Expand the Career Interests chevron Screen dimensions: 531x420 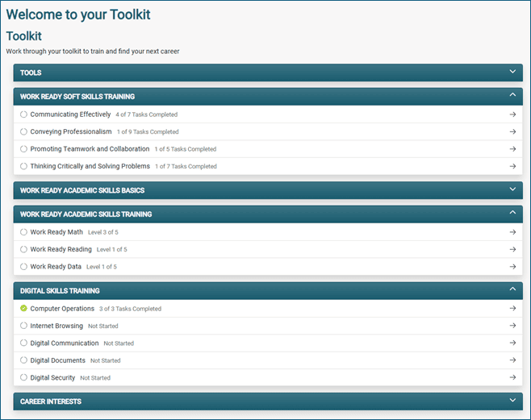(x=512, y=400)
